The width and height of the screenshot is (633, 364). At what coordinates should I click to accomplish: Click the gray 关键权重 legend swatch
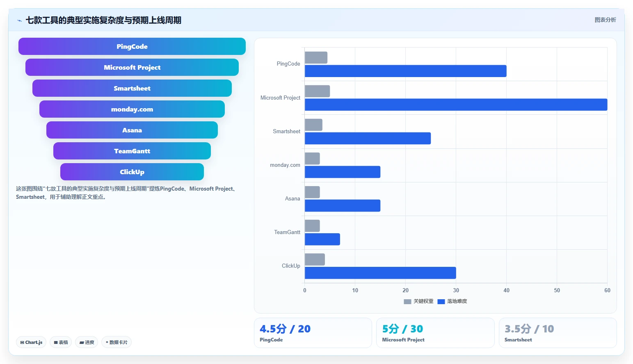click(407, 302)
